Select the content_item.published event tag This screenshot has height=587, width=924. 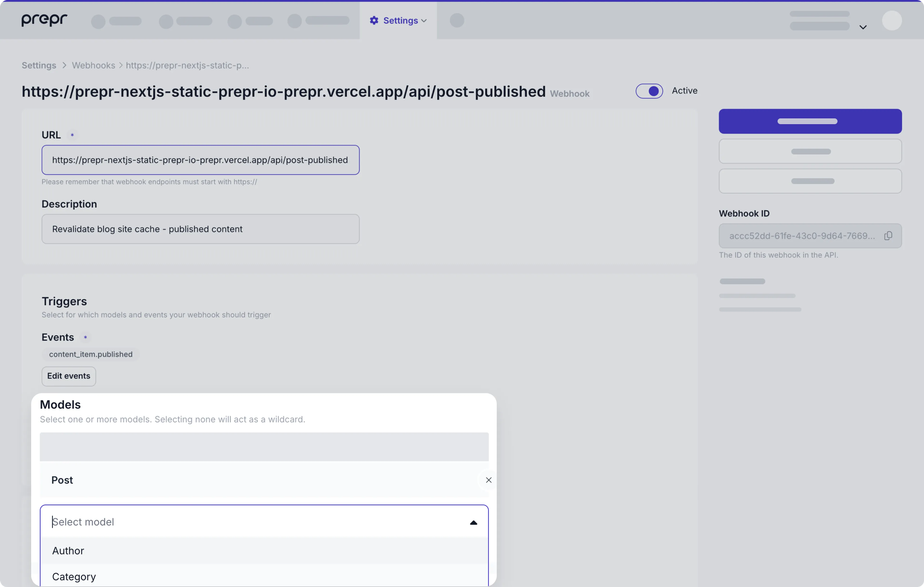[90, 354]
